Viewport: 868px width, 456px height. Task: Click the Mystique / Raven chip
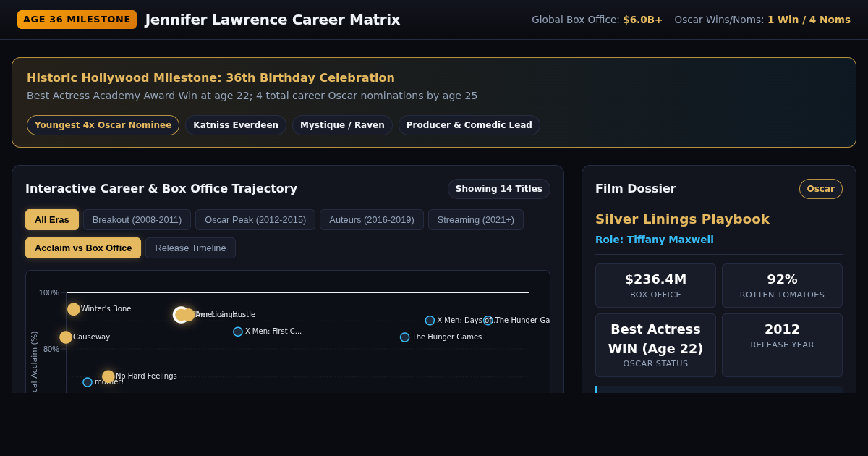click(x=342, y=125)
